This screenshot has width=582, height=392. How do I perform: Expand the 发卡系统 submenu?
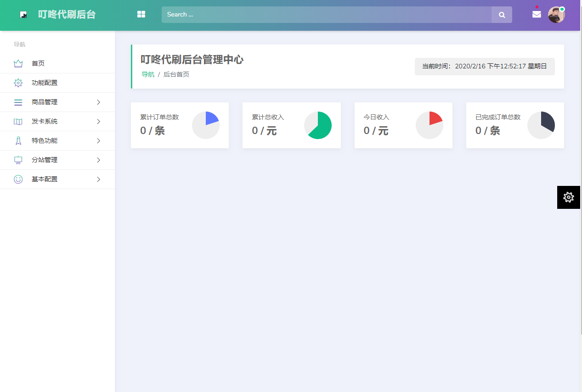click(x=98, y=121)
